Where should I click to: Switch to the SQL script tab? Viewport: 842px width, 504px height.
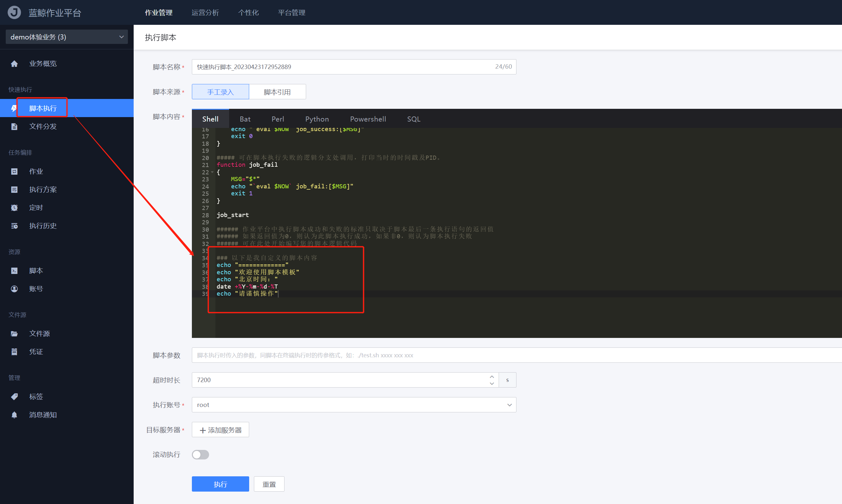point(414,119)
